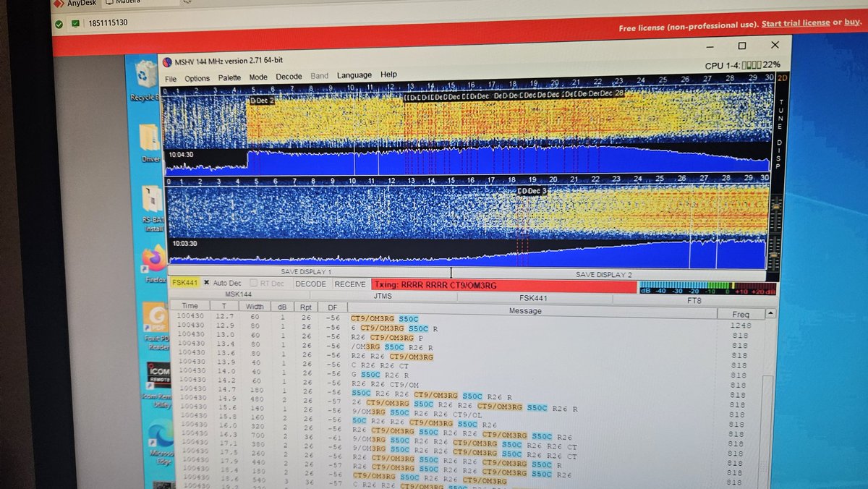This screenshot has height=489, width=868.
Task: Open ICOM Remote Utility from the desktop
Action: (x=158, y=373)
